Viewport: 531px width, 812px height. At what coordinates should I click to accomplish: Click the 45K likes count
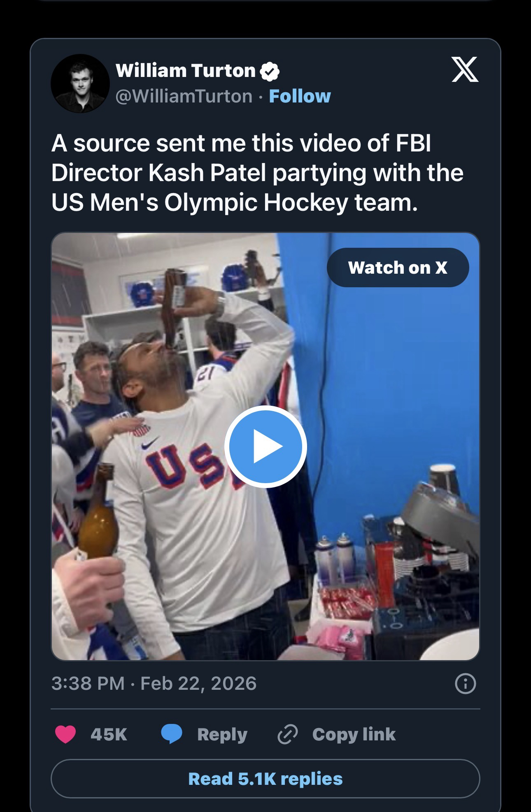(x=109, y=735)
